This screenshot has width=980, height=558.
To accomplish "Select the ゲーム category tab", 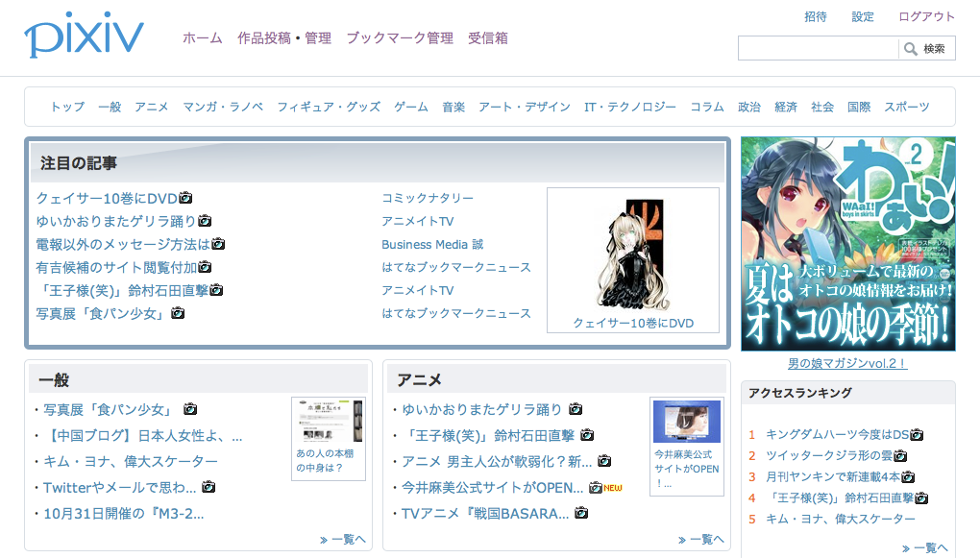I will tap(411, 107).
